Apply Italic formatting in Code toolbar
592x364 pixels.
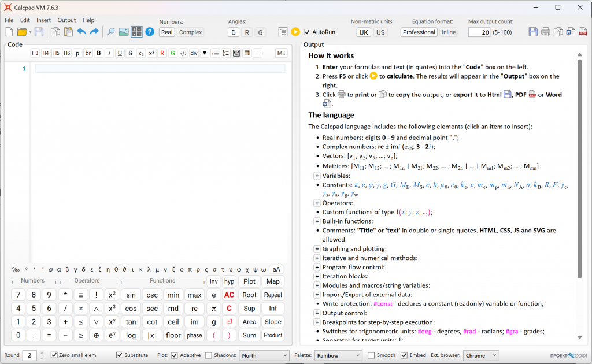pos(109,53)
